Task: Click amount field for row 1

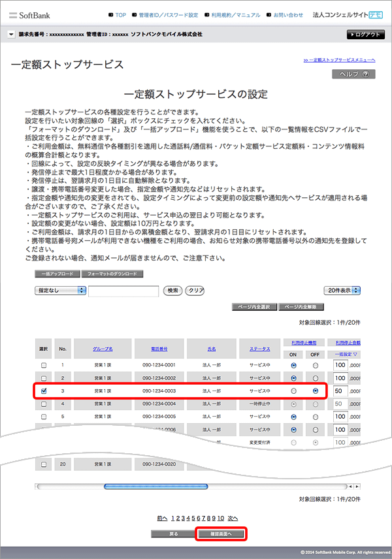Action: (340, 365)
